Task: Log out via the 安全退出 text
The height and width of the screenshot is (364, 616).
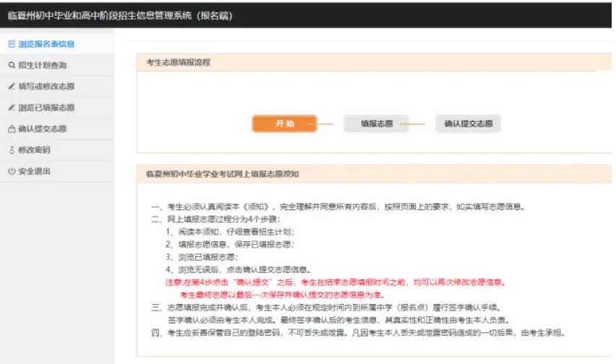Action: coord(35,171)
